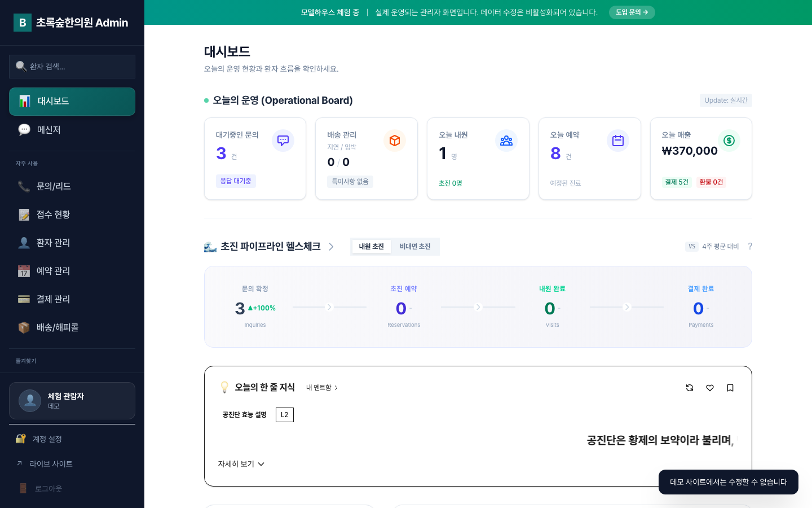The image size is (812, 508).
Task: Click the chat icon on 대기중인 문의 card
Action: coord(283,141)
